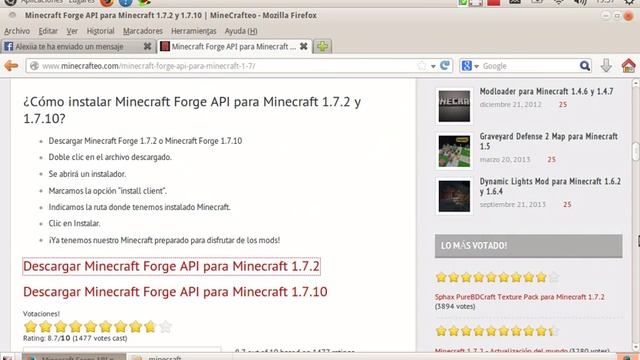Open the Historial menu
The image size is (640, 360).
pyautogui.click(x=100, y=31)
